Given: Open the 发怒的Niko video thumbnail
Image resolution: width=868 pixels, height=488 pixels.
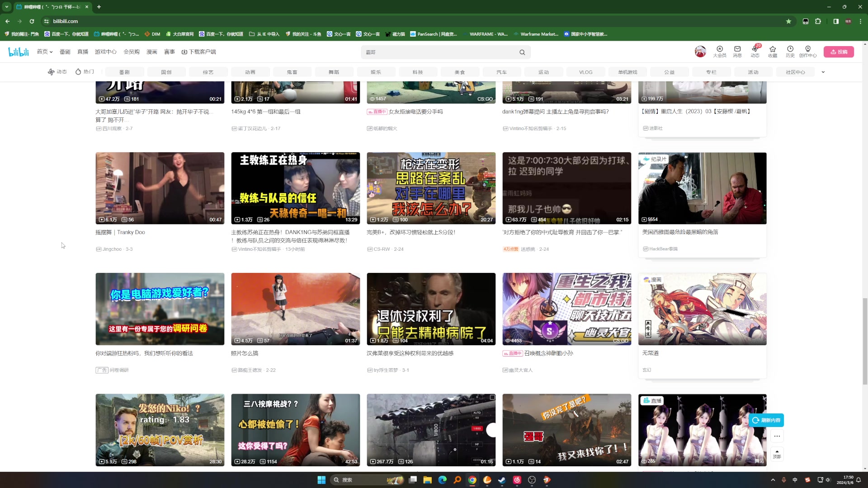Looking at the screenshot, I should pos(160,430).
